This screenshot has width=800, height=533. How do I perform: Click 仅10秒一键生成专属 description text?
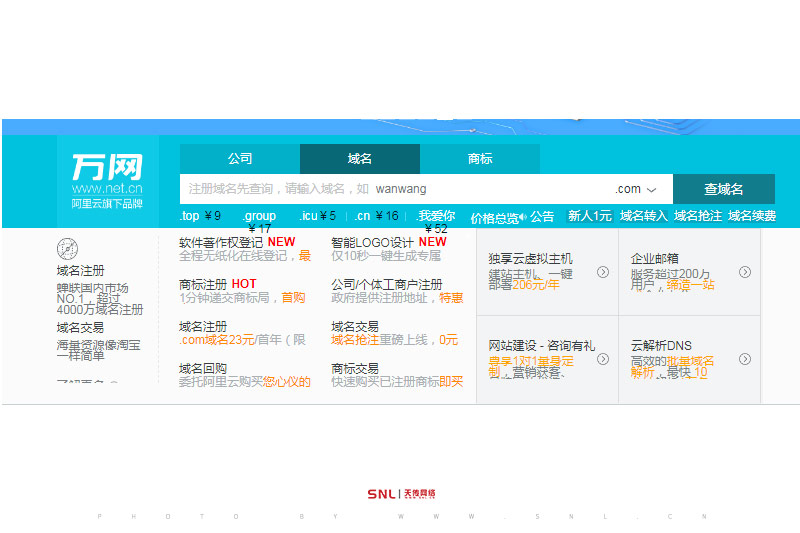[x=386, y=256]
